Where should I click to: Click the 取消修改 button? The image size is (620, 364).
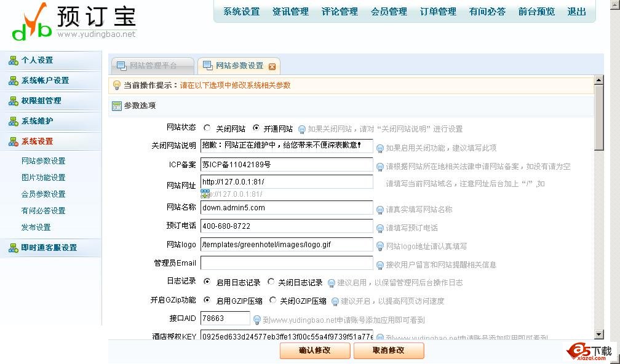389,350
